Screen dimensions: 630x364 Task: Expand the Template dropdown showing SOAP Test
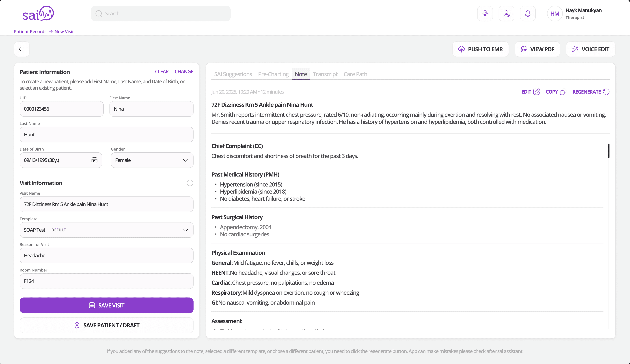click(107, 230)
